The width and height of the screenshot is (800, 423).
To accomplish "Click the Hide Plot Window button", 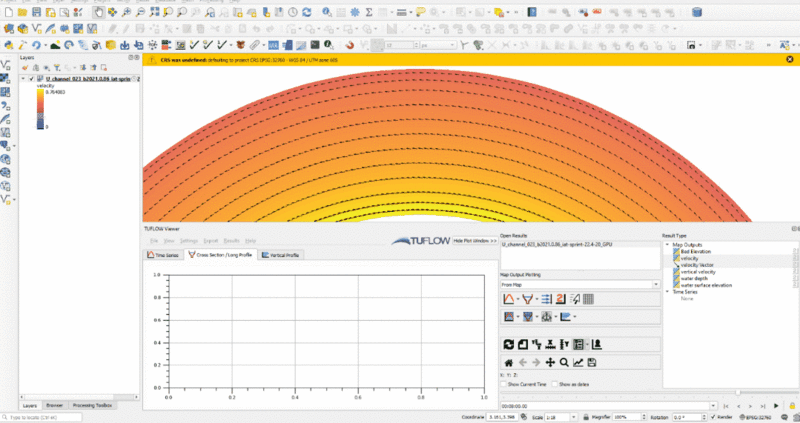I will tap(474, 241).
